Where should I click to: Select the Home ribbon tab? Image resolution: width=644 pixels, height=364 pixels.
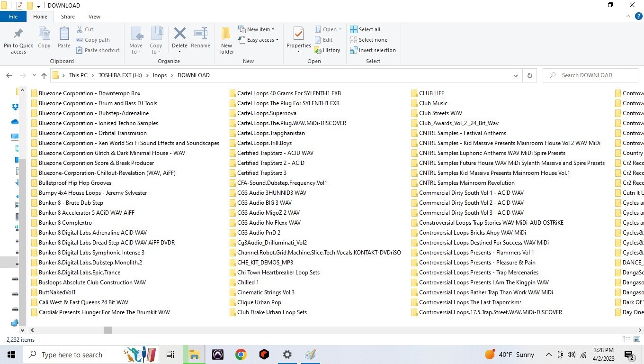pyautogui.click(x=40, y=16)
